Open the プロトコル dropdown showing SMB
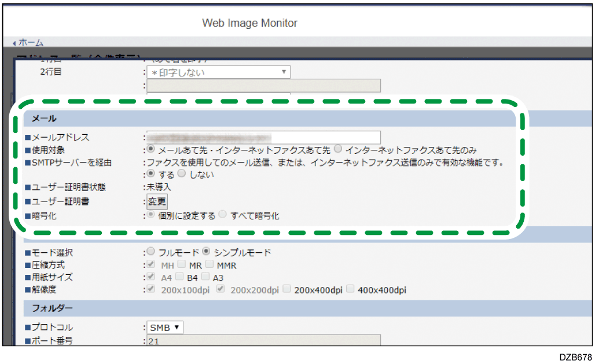This screenshot has width=595, height=364. point(164,327)
